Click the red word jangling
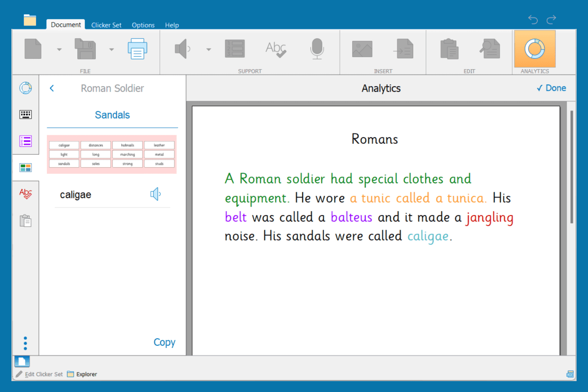This screenshot has height=392, width=588. (x=490, y=218)
